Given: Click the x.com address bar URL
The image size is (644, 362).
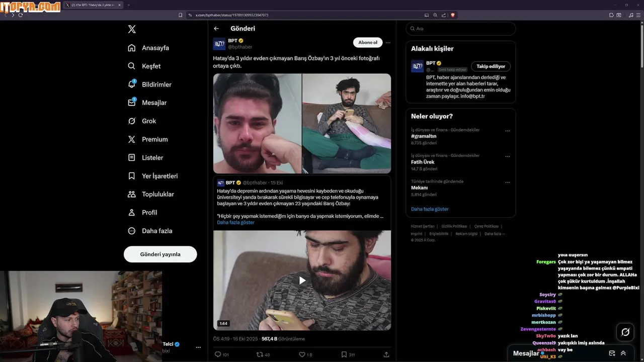Looking at the screenshot, I should click(232, 15).
